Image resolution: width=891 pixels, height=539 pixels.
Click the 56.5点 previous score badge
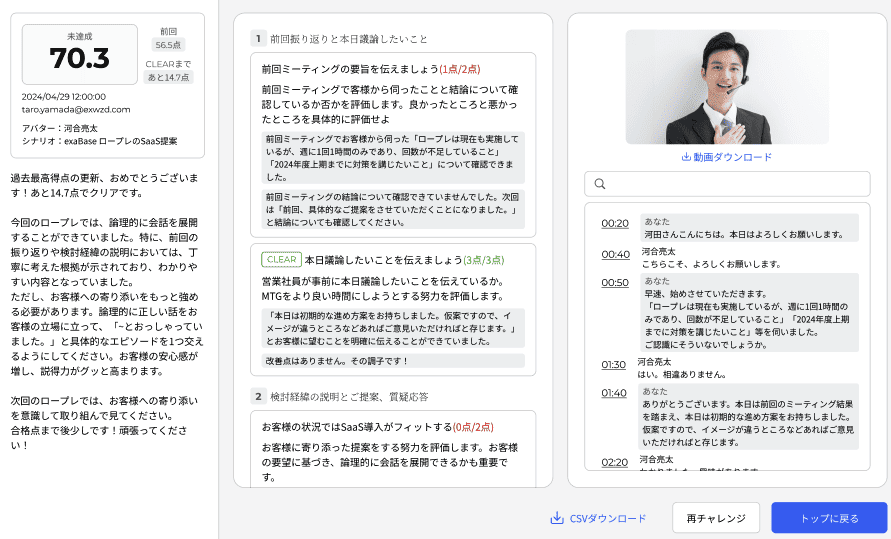169,45
